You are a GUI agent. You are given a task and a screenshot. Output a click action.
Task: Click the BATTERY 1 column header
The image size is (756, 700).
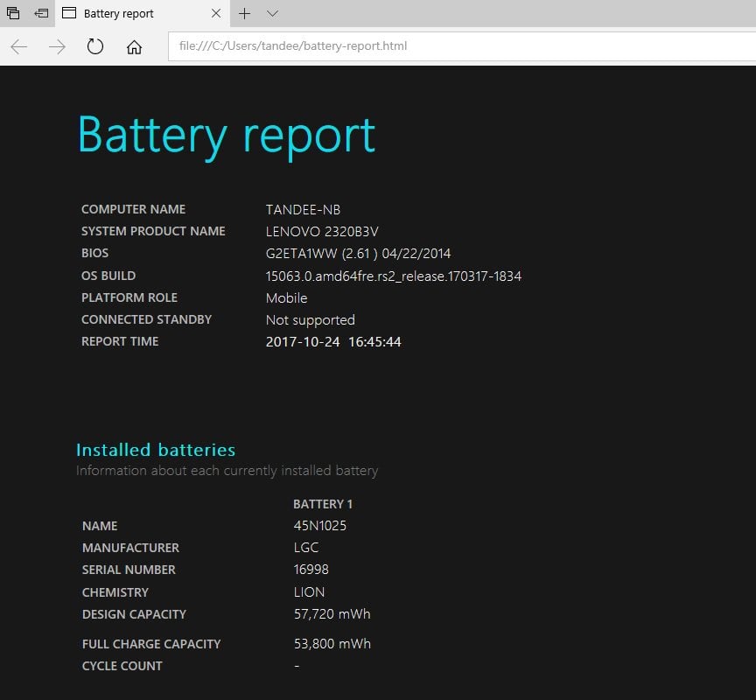tap(323, 504)
